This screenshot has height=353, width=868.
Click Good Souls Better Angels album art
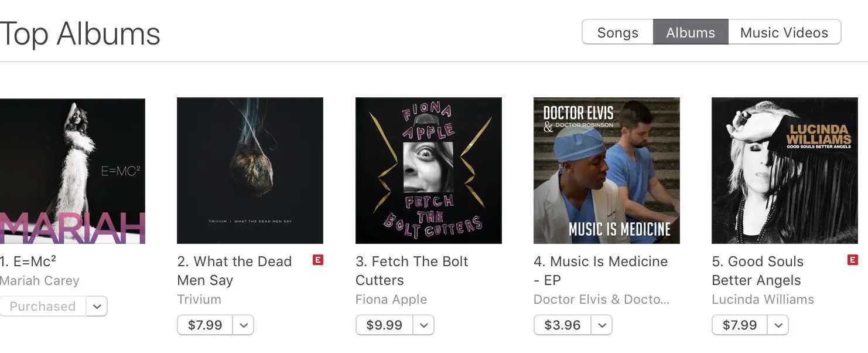784,171
